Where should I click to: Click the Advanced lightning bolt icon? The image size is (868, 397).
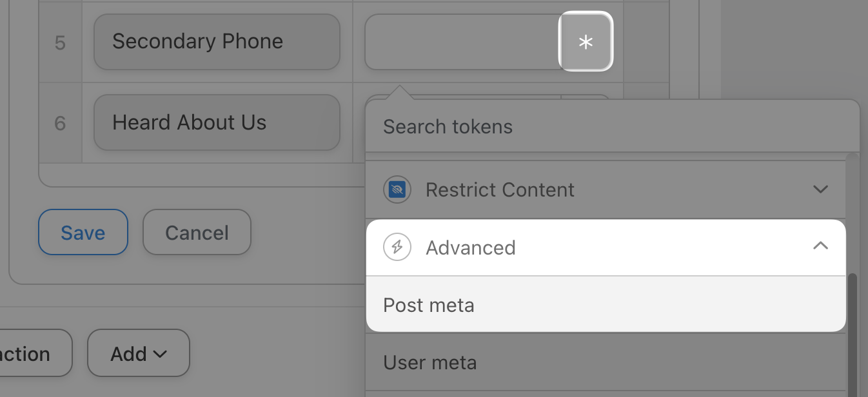(x=397, y=247)
